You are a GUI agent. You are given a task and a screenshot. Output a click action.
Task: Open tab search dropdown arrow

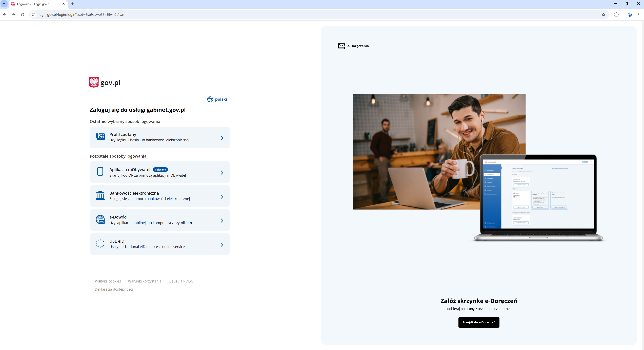coord(4,4)
